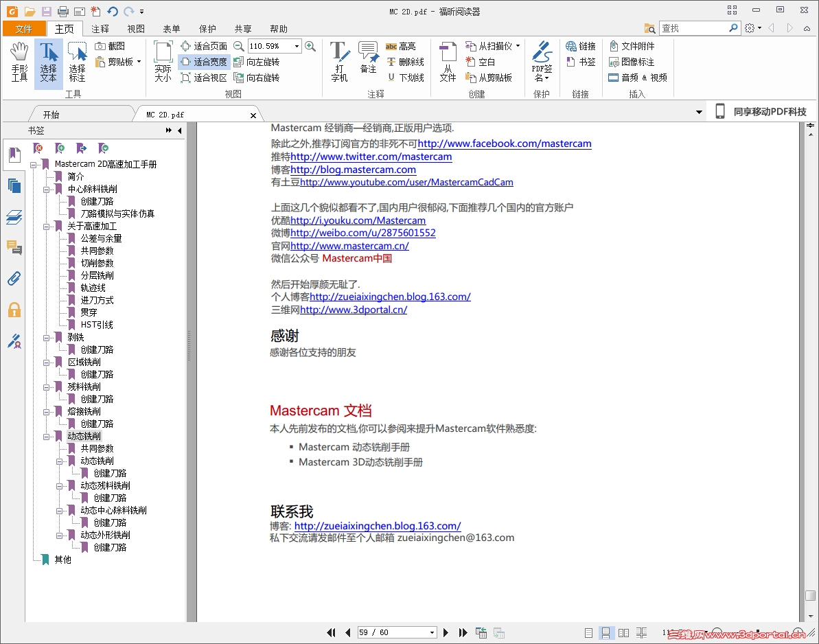The width and height of the screenshot is (819, 644).
Task: Click Actual Size (实际大小) icon
Action: pyautogui.click(x=163, y=62)
